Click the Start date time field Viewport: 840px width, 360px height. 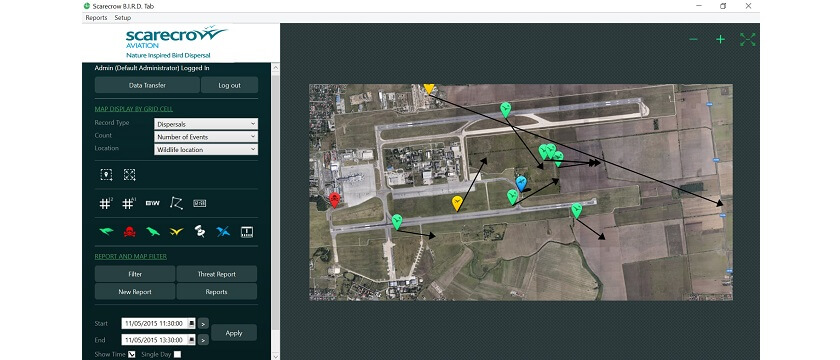(159, 324)
